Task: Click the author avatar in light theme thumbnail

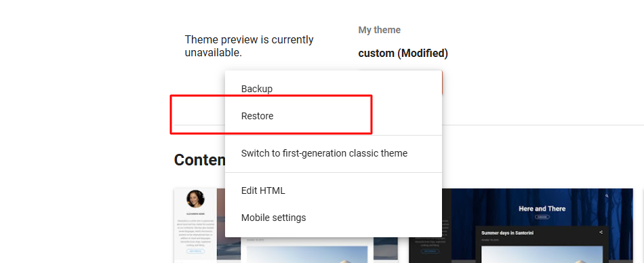Action: (195, 199)
